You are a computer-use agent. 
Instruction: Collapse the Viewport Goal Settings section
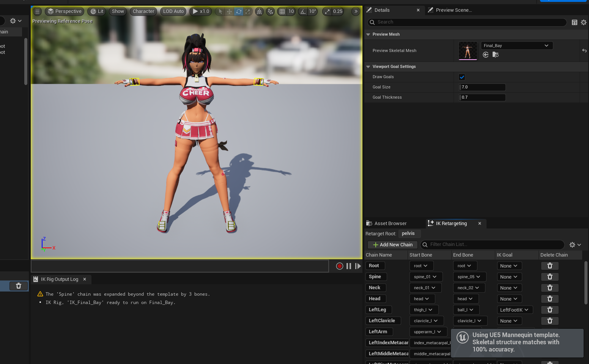(x=368, y=67)
